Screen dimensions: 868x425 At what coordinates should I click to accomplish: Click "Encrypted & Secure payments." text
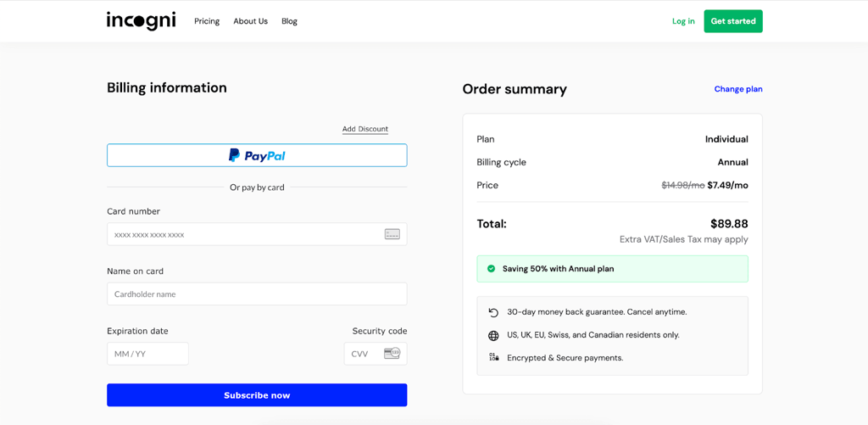tap(565, 358)
